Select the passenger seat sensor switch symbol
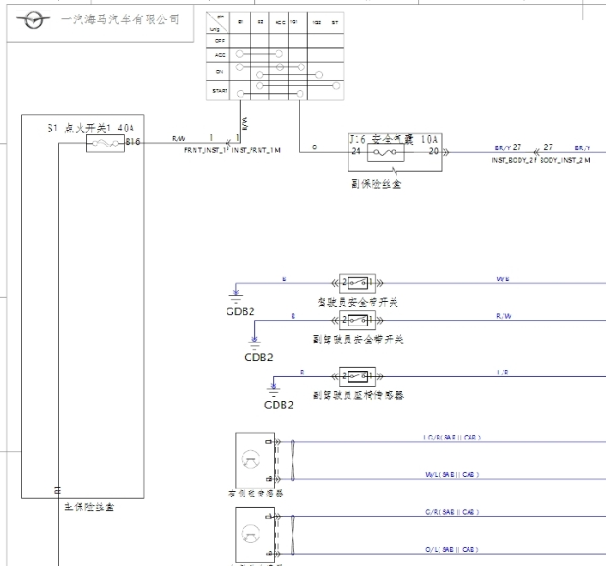606x566 pixels. [357, 376]
